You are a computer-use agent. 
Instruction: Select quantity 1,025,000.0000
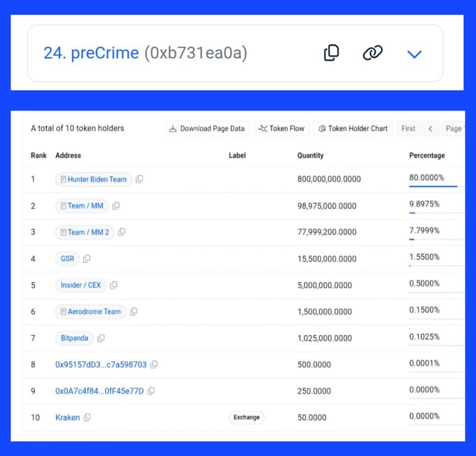(325, 338)
